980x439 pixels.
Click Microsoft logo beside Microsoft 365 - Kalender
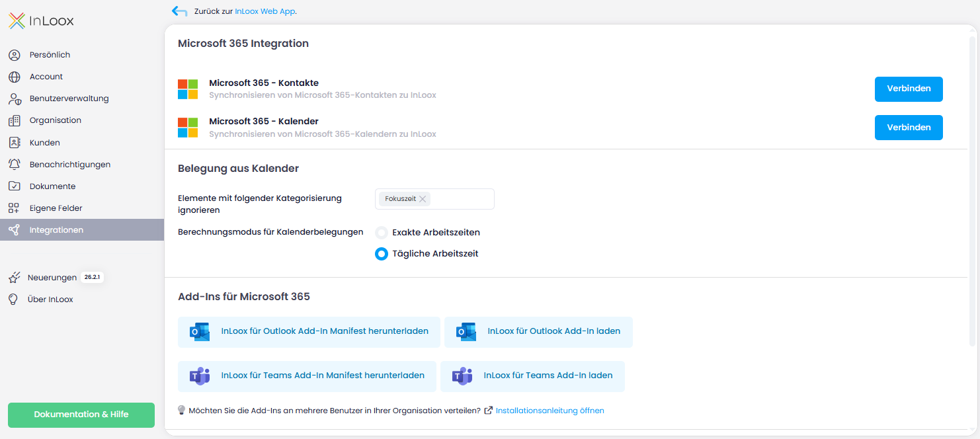188,128
